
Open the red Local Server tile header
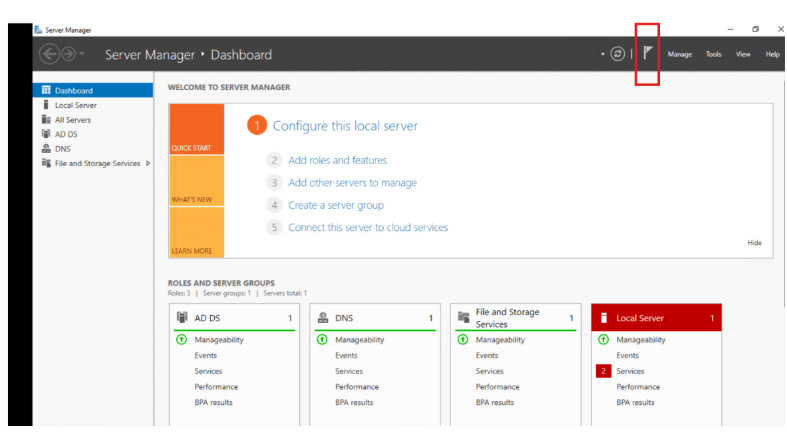point(657,318)
